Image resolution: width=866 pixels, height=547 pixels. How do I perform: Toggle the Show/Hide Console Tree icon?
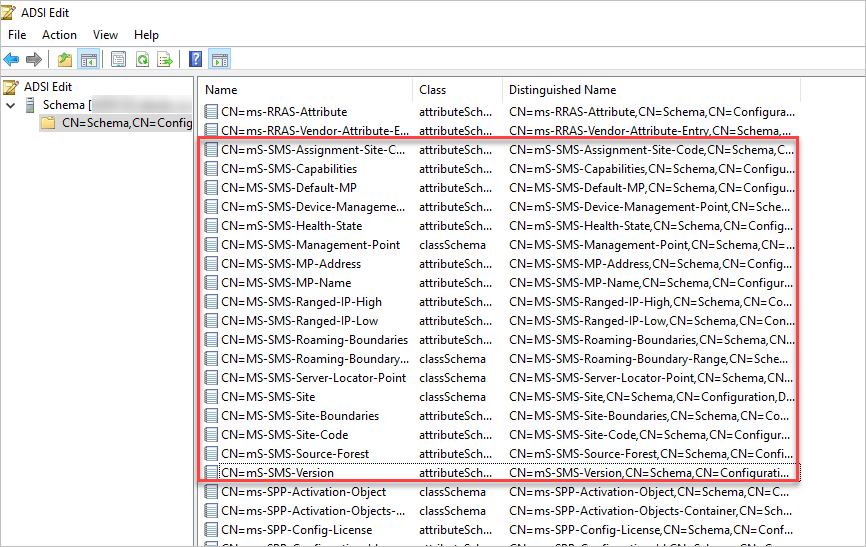pyautogui.click(x=89, y=59)
